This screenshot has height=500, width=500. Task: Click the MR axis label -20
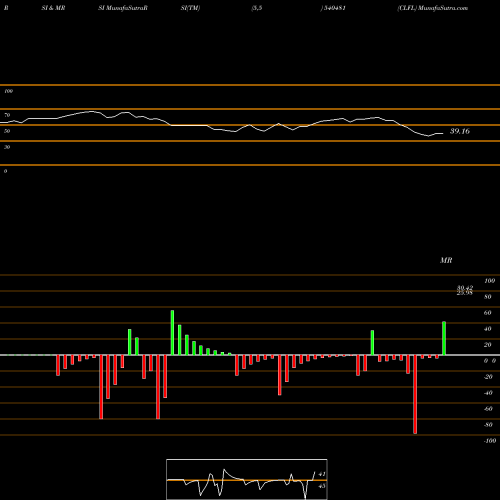pyautogui.click(x=488, y=377)
